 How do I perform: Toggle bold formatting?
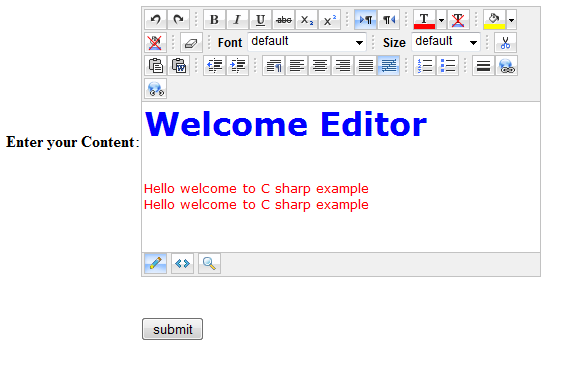[x=214, y=20]
